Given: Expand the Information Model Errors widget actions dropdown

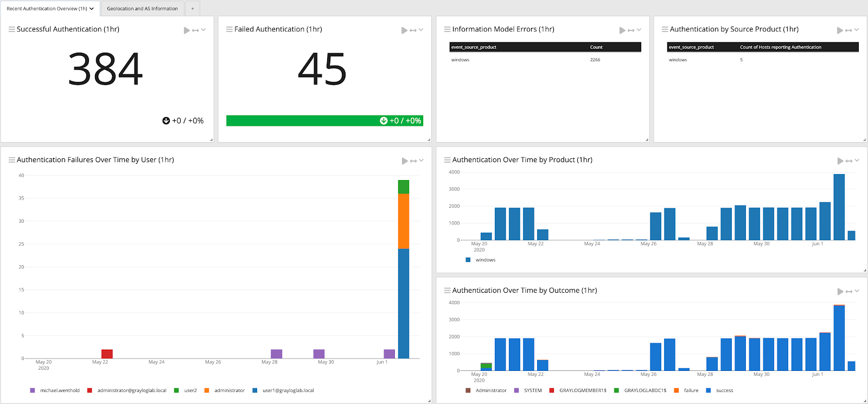Looking at the screenshot, I should [639, 30].
